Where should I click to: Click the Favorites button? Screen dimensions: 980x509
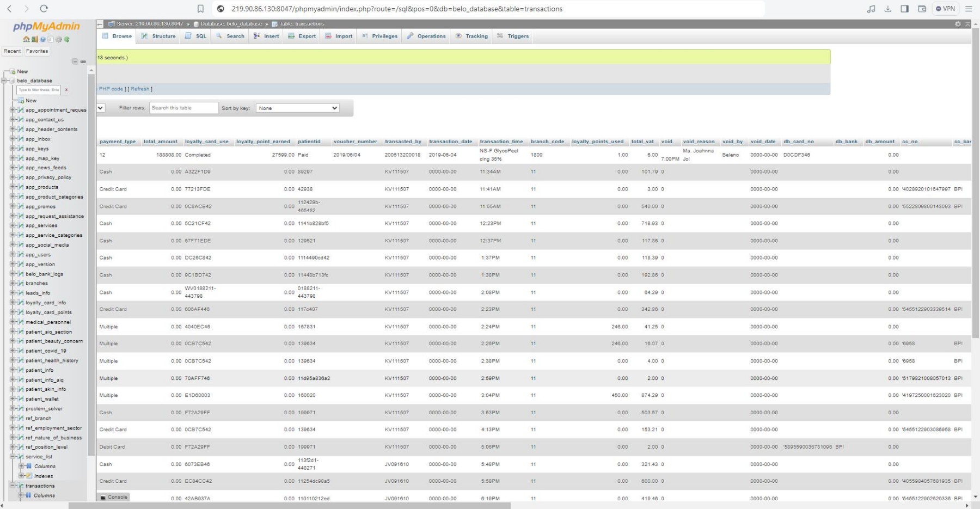coord(37,51)
